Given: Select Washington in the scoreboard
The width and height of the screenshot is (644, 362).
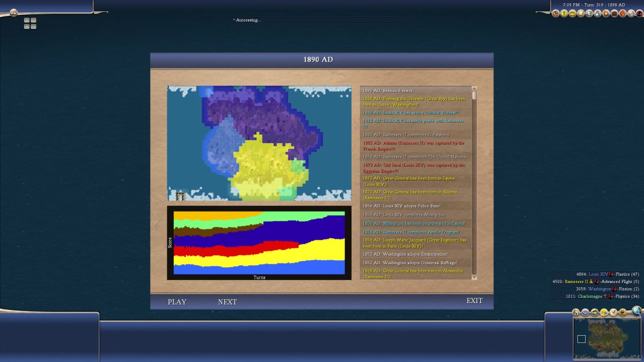Looking at the screenshot, I should pyautogui.click(x=600, y=289).
